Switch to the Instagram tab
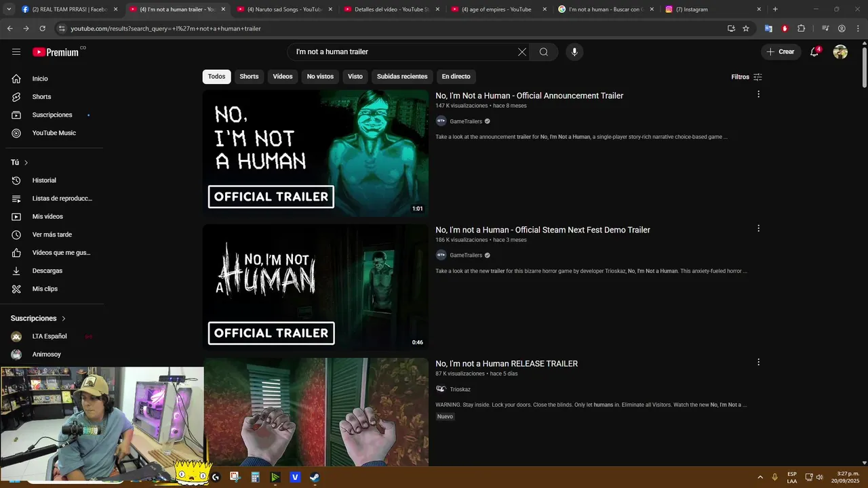Screen dimensions: 868x488 pos(713,9)
